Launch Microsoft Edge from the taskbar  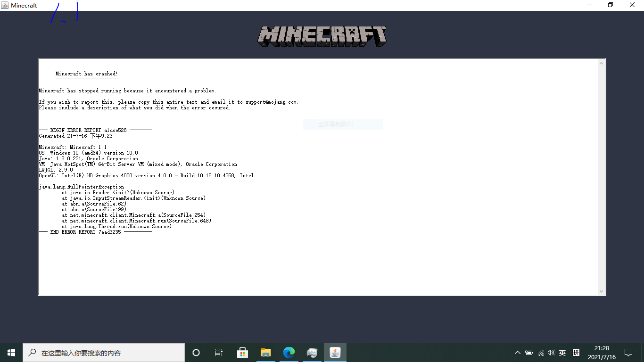coord(289,352)
